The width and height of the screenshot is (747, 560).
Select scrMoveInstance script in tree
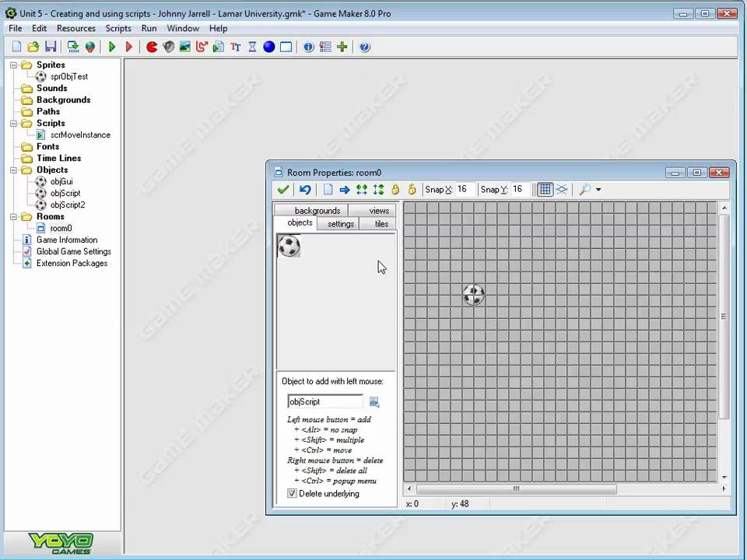pyautogui.click(x=80, y=135)
